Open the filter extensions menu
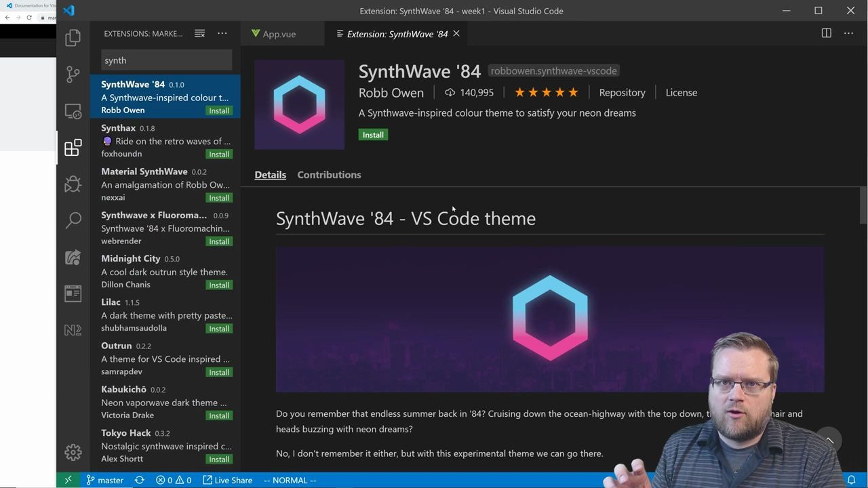Screen dimensions: 868x488 point(199,33)
